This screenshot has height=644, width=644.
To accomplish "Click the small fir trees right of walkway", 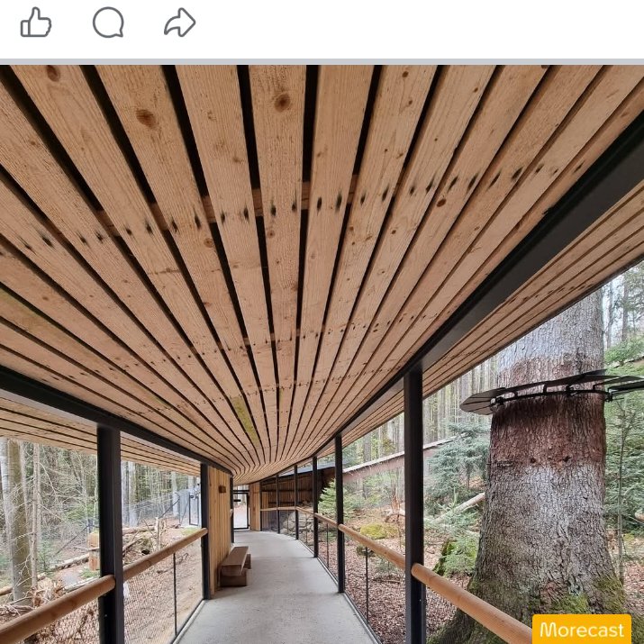I will tap(452, 472).
